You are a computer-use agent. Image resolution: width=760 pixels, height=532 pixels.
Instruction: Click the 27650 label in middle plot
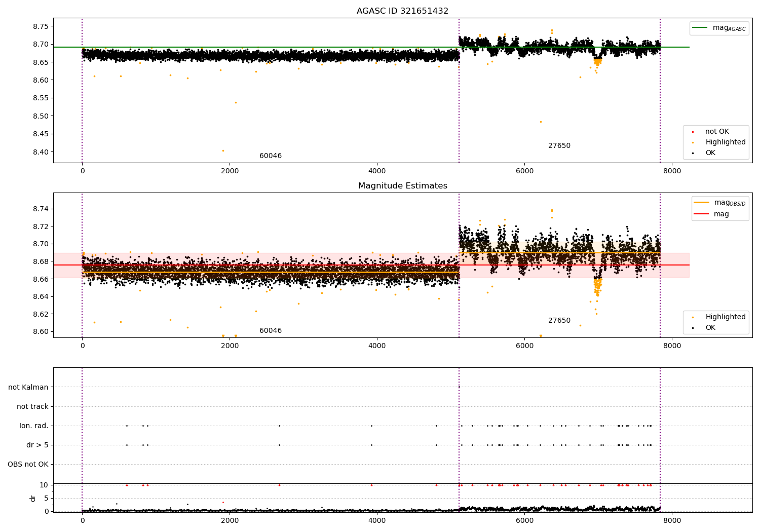(559, 321)
